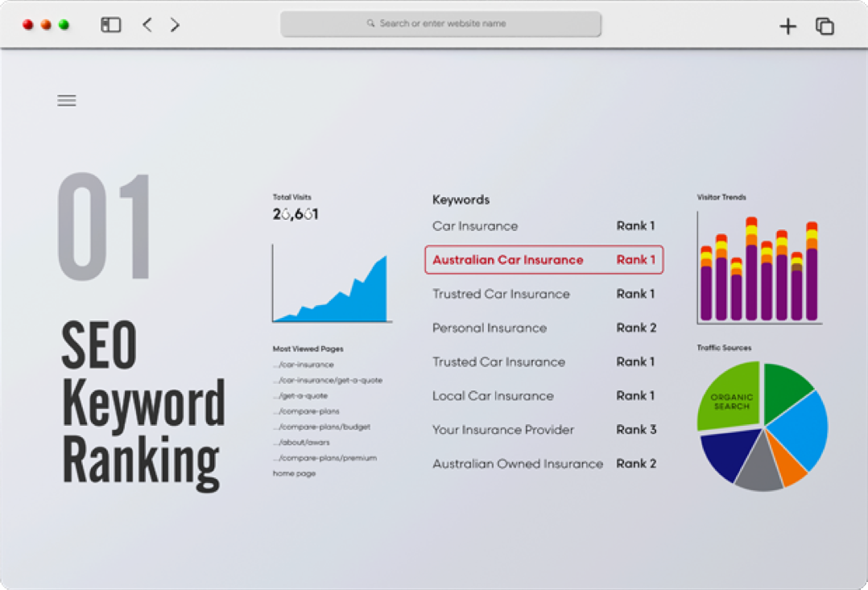Select highlighted Australian Car Insurance keyword
868x590 pixels.
(544, 259)
